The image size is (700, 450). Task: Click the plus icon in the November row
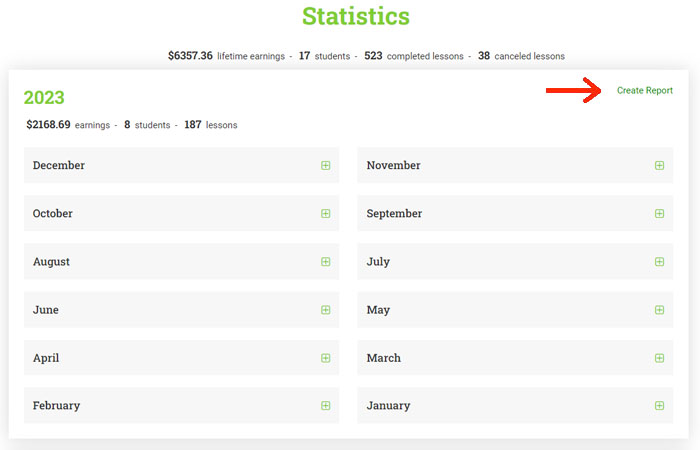coord(659,166)
